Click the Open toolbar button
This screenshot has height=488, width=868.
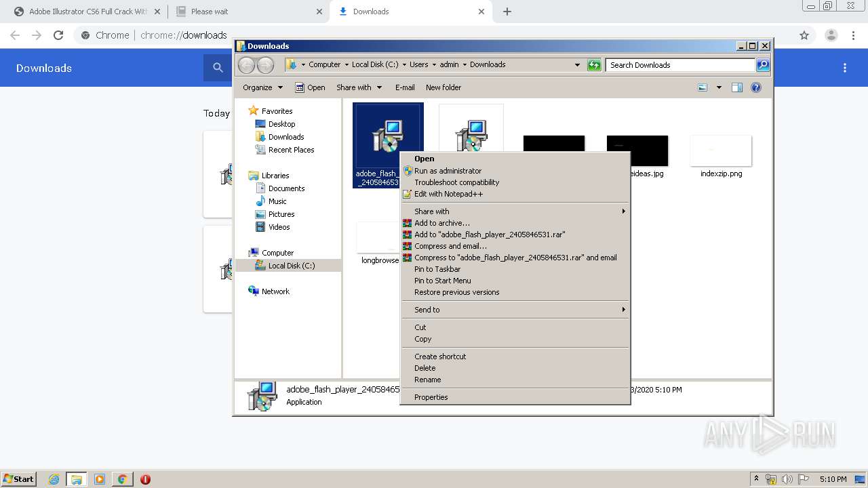[310, 87]
